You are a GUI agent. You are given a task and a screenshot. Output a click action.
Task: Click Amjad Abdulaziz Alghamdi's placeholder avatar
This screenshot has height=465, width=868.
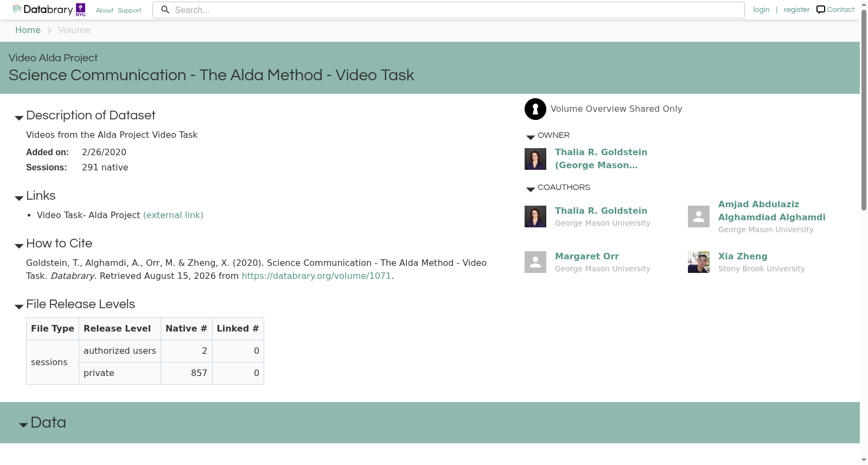click(x=699, y=216)
